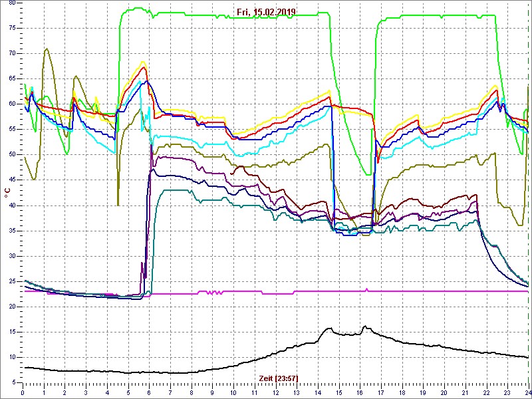Screen dimensions: 532x399
Task: Click hour 3 on the time axis
Action: (86, 391)
